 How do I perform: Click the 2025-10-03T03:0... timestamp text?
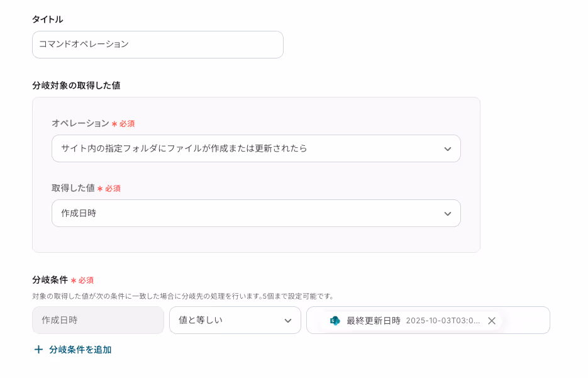tap(443, 321)
